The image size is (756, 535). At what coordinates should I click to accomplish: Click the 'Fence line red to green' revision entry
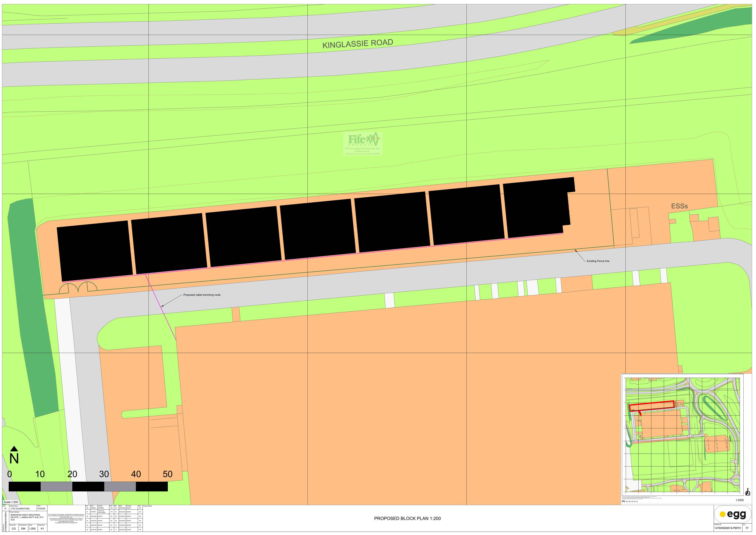coord(102,512)
